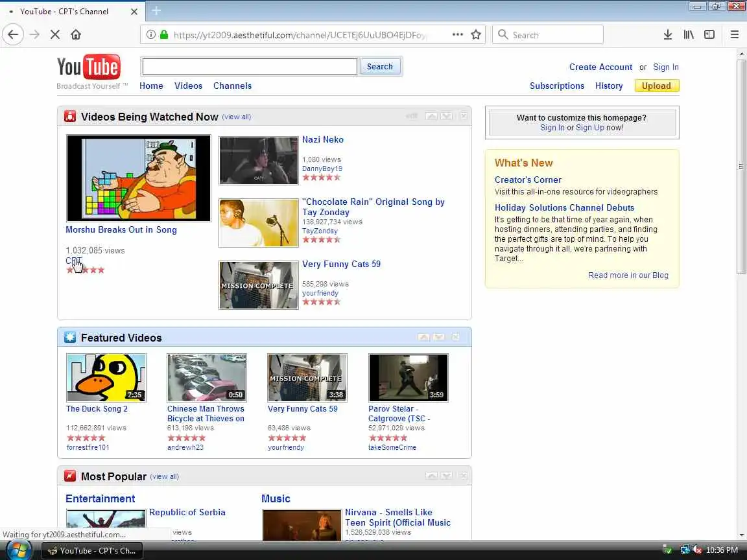Click in Firefox Search box
This screenshot has width=747, height=560.
click(x=548, y=35)
